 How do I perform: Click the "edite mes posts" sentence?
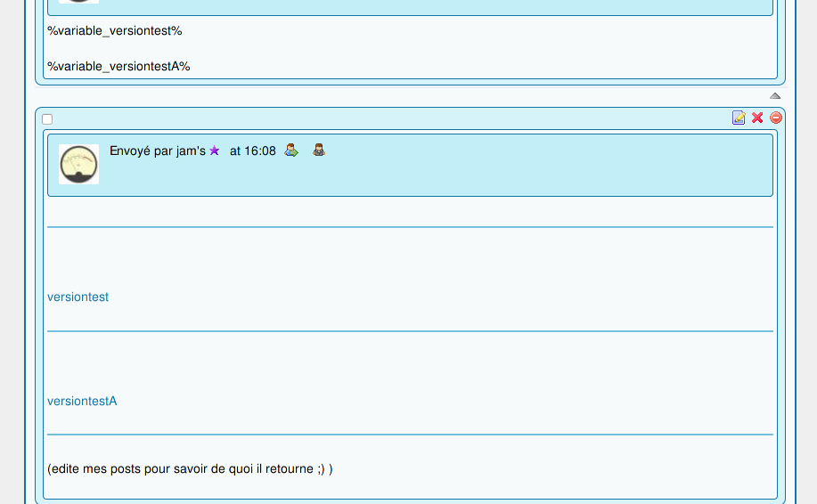pyautogui.click(x=190, y=468)
